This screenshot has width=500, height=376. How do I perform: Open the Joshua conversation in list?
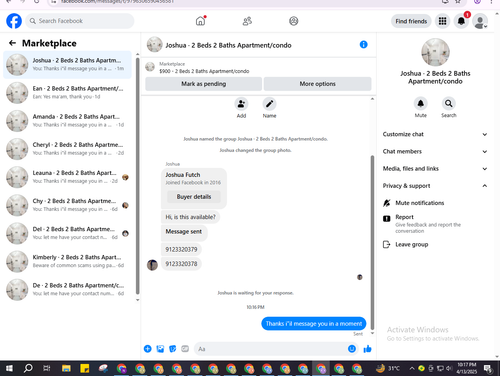point(67,65)
